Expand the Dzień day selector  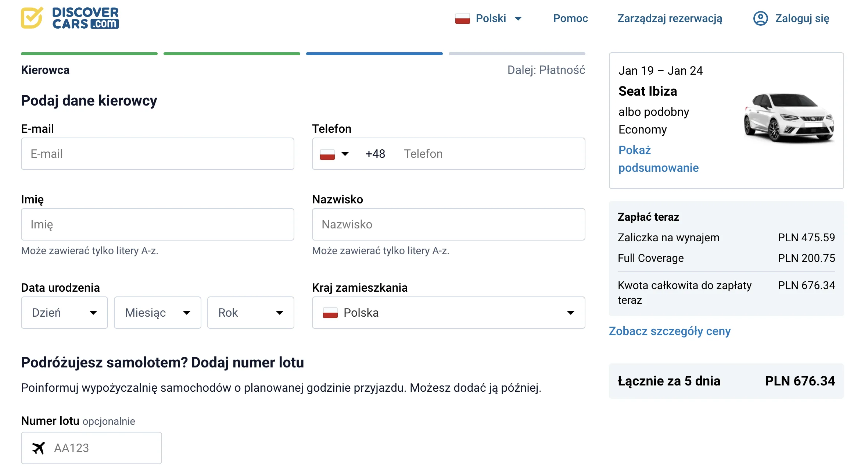click(64, 313)
